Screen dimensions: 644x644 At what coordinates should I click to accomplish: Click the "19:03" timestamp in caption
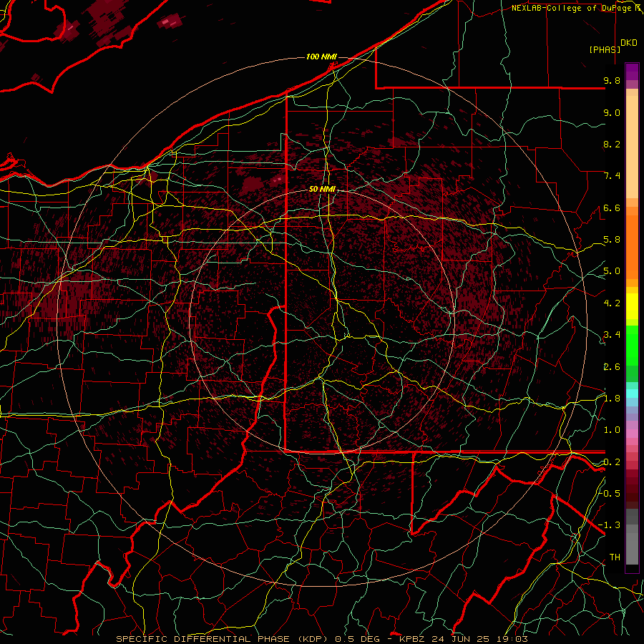tap(512, 639)
